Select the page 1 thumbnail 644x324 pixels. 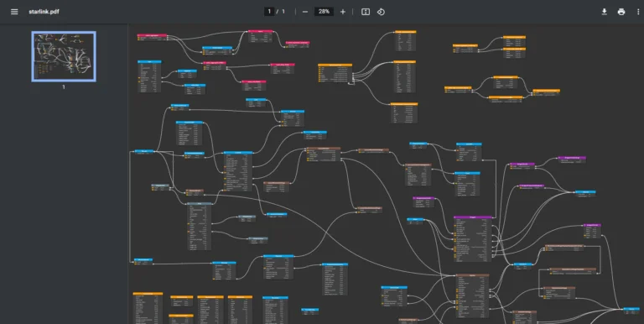pyautogui.click(x=64, y=56)
